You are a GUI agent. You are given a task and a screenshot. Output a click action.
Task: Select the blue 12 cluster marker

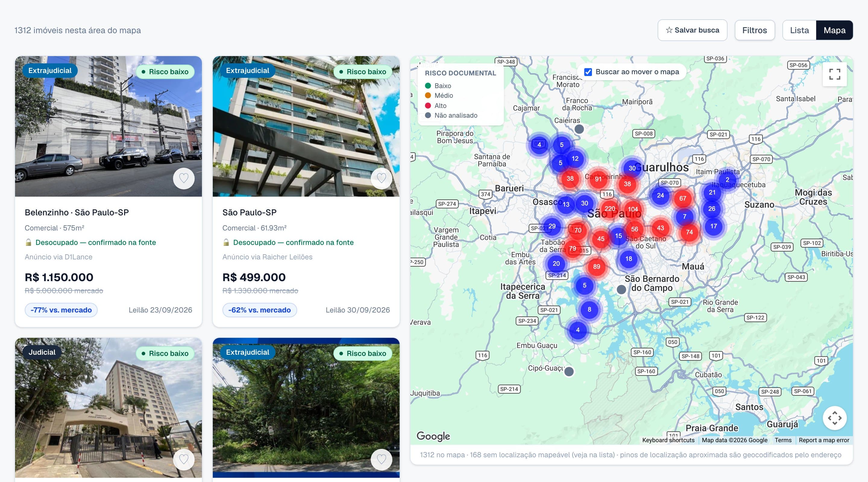click(575, 159)
